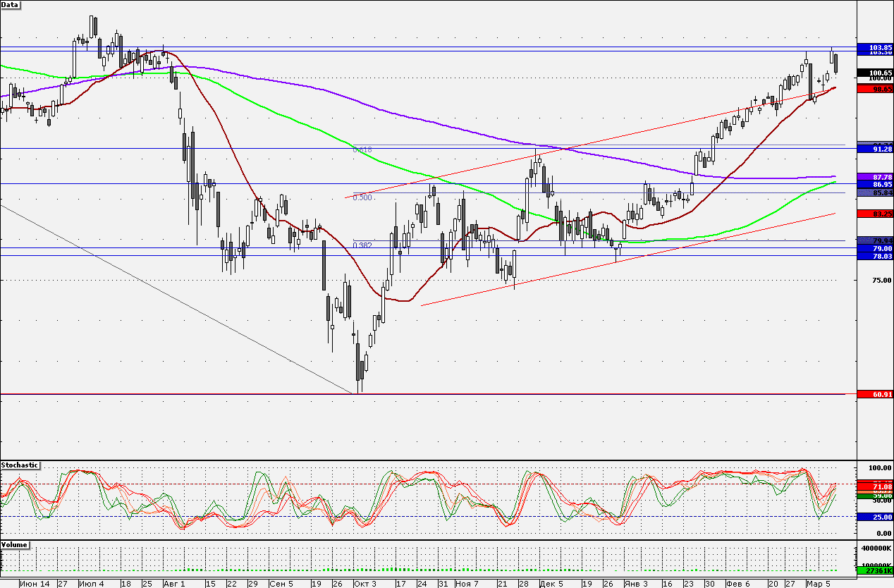Click the red 60.91 support level tag
894x588 pixels.
click(874, 394)
